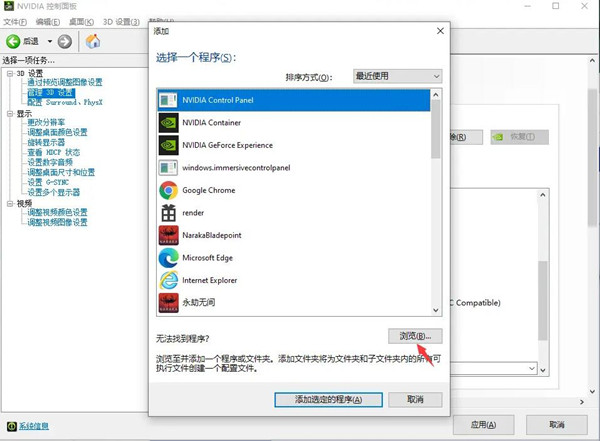
Task: Open 文件(F) menu
Action: 15,22
